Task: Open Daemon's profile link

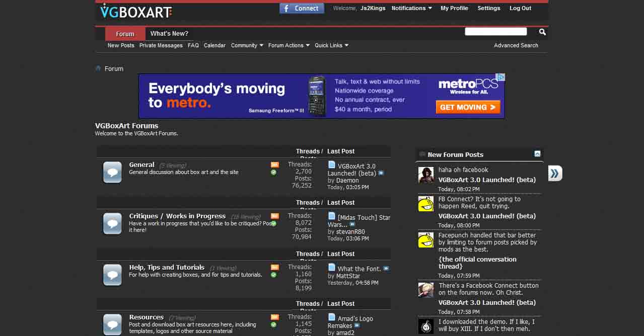Action: pyautogui.click(x=347, y=180)
